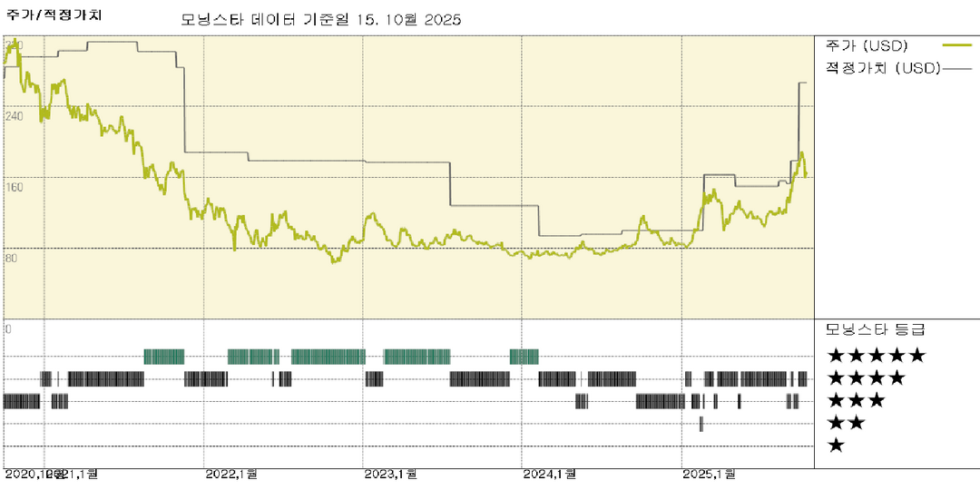Screen dimensions: 980x490
Task: Click the five-star rating icon row
Action: [876, 355]
